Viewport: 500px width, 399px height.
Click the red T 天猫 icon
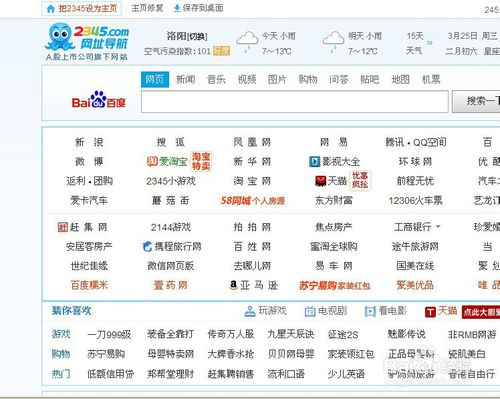pos(430,312)
